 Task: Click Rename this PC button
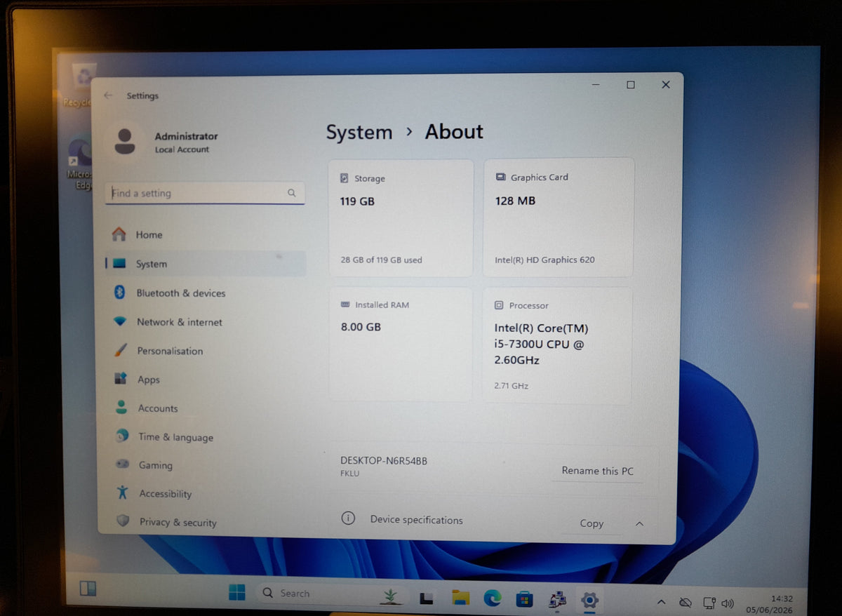pyautogui.click(x=597, y=471)
